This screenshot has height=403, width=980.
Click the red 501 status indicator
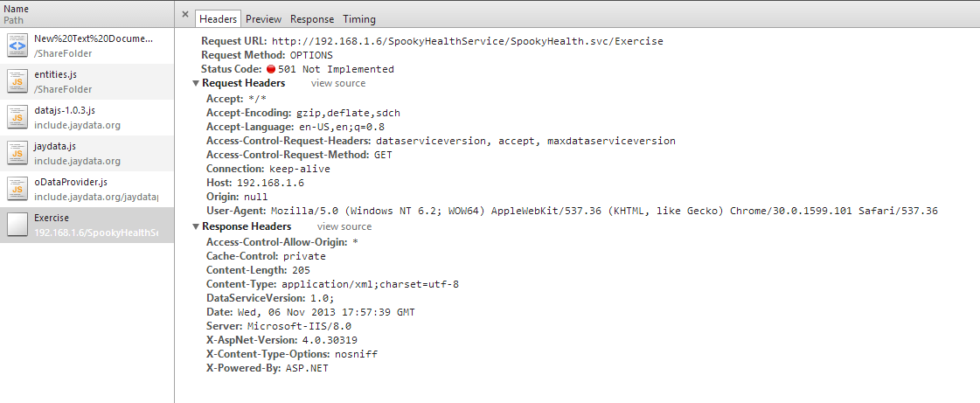[x=271, y=69]
